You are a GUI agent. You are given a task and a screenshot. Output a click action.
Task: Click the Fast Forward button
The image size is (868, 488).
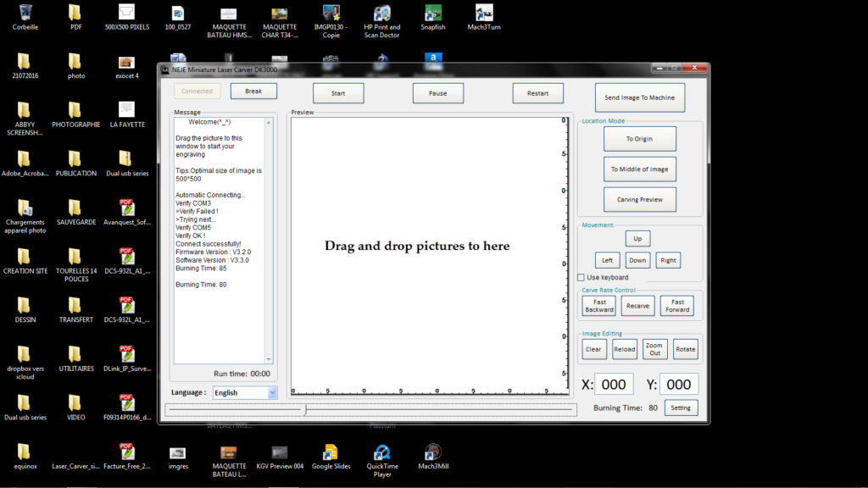click(677, 305)
